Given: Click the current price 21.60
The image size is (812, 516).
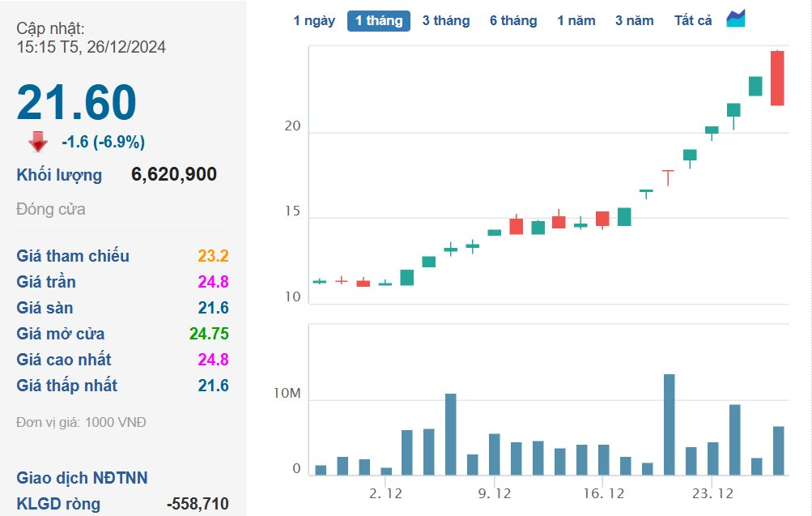Looking at the screenshot, I should click(x=77, y=103).
